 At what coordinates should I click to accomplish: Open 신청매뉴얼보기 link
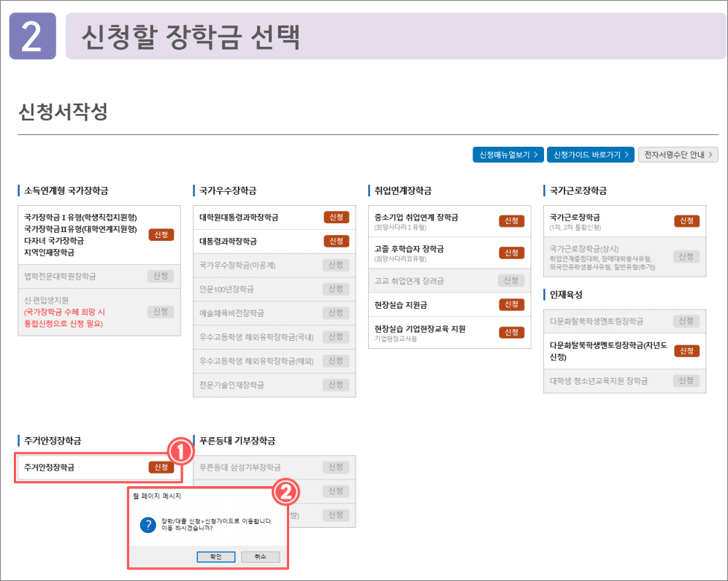(x=507, y=155)
